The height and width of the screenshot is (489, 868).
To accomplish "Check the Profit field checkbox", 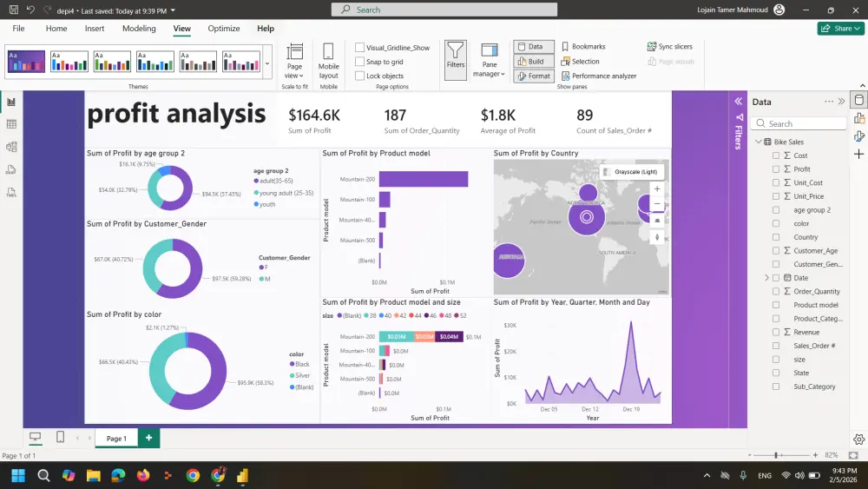I will pyautogui.click(x=775, y=169).
